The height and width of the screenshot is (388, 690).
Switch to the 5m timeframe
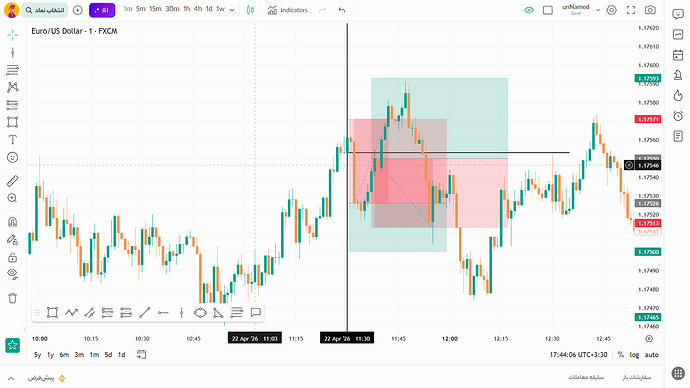tap(140, 9)
